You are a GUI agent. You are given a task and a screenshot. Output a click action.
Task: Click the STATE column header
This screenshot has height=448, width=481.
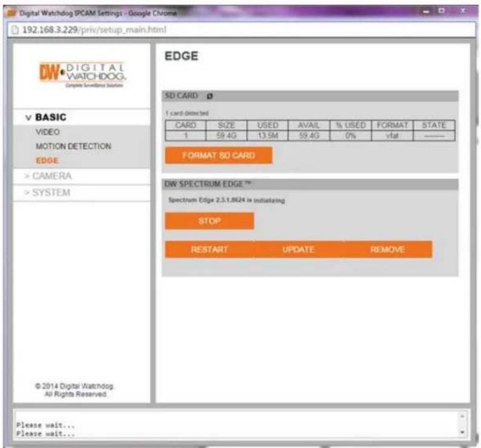pyautogui.click(x=434, y=125)
